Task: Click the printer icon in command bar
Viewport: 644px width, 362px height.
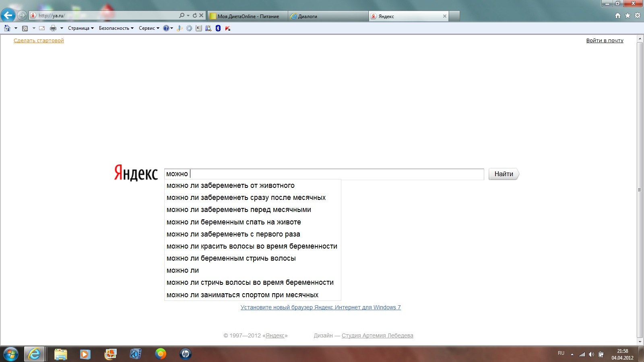Action: pyautogui.click(x=53, y=28)
